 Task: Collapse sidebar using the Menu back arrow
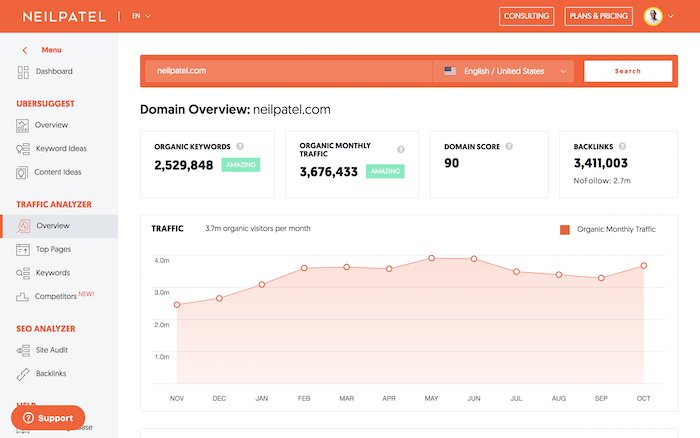[x=25, y=50]
